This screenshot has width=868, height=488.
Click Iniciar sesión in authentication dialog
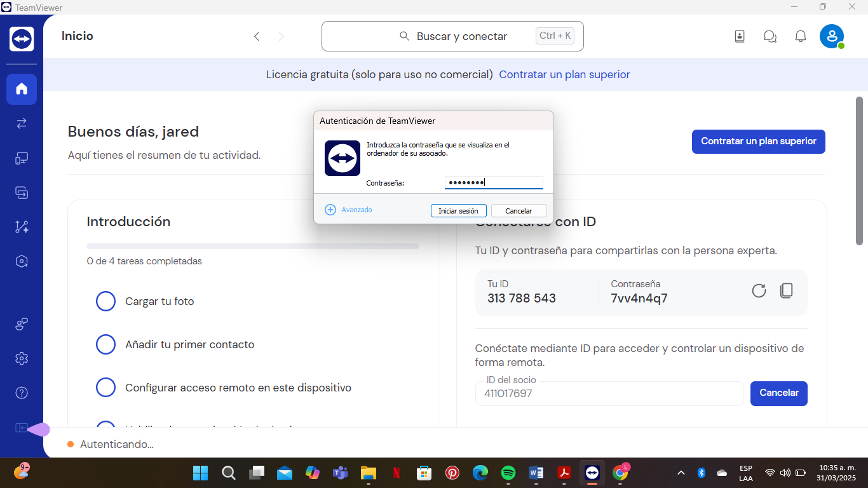pyautogui.click(x=458, y=210)
